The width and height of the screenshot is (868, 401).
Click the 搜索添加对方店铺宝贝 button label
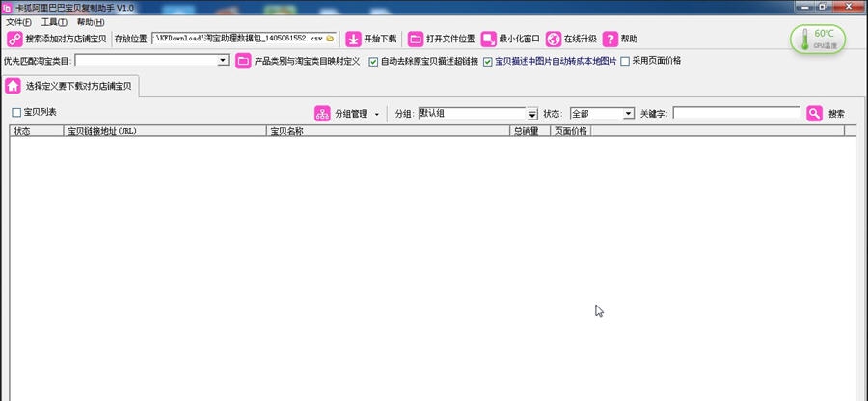tap(66, 39)
